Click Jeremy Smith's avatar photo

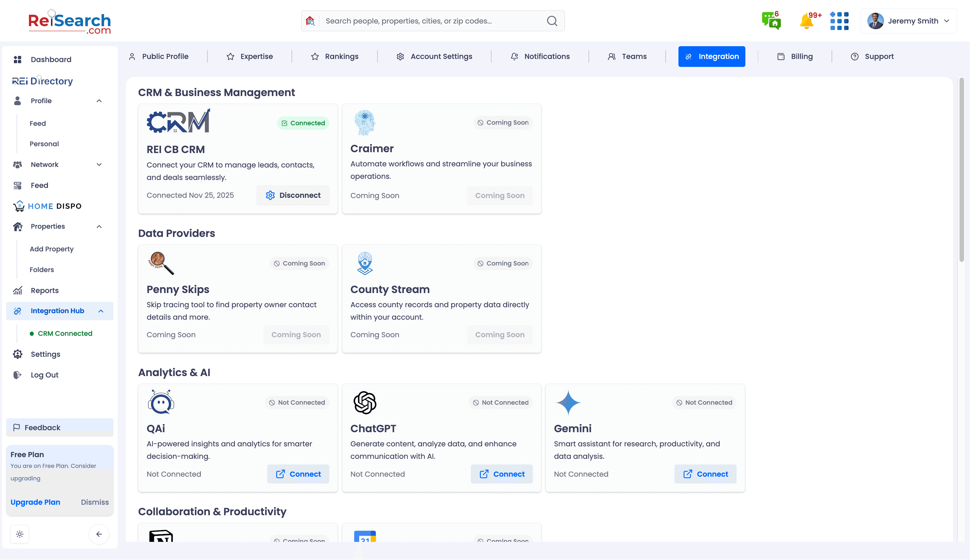[875, 21]
